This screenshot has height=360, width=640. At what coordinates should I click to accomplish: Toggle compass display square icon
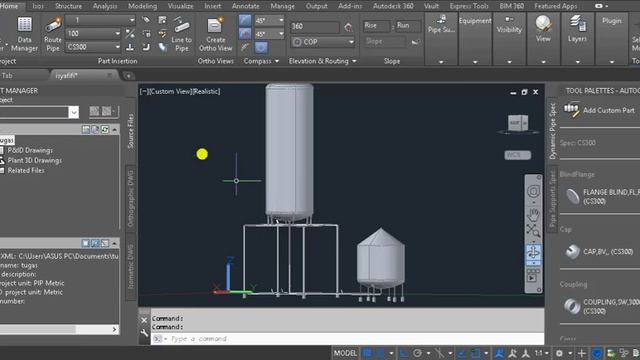(x=261, y=47)
